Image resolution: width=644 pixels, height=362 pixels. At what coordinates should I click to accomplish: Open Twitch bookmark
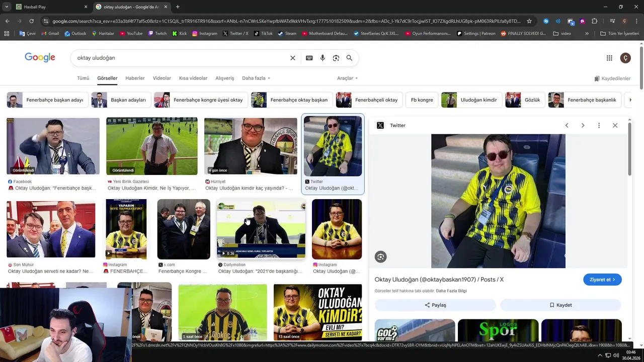(157, 33)
